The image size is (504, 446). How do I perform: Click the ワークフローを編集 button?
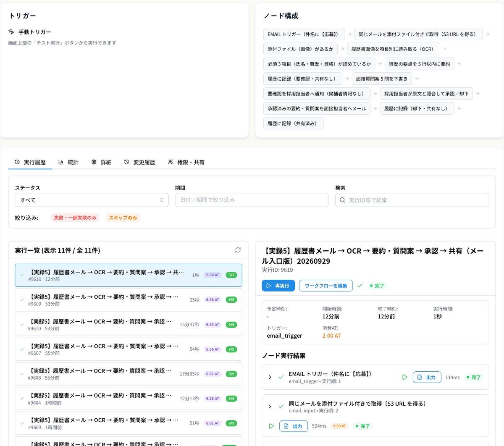coord(326,286)
